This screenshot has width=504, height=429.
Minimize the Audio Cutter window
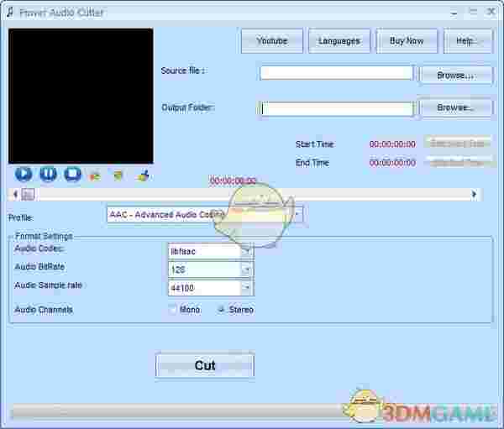point(454,13)
